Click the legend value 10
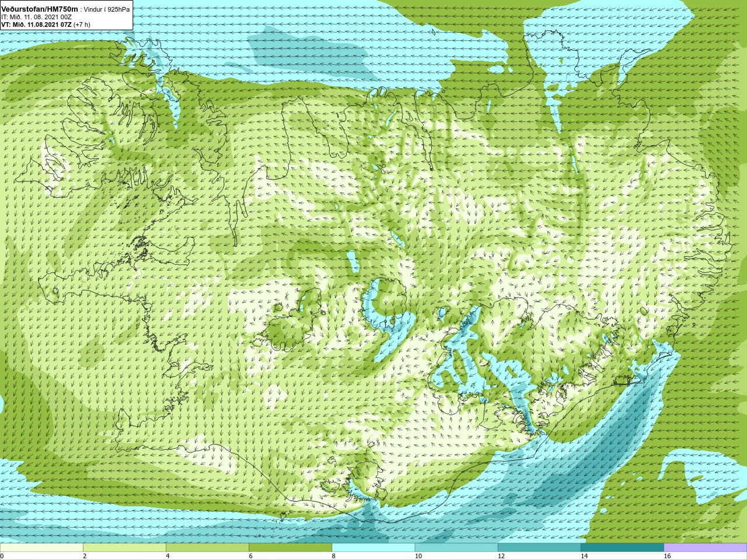 pos(418,556)
